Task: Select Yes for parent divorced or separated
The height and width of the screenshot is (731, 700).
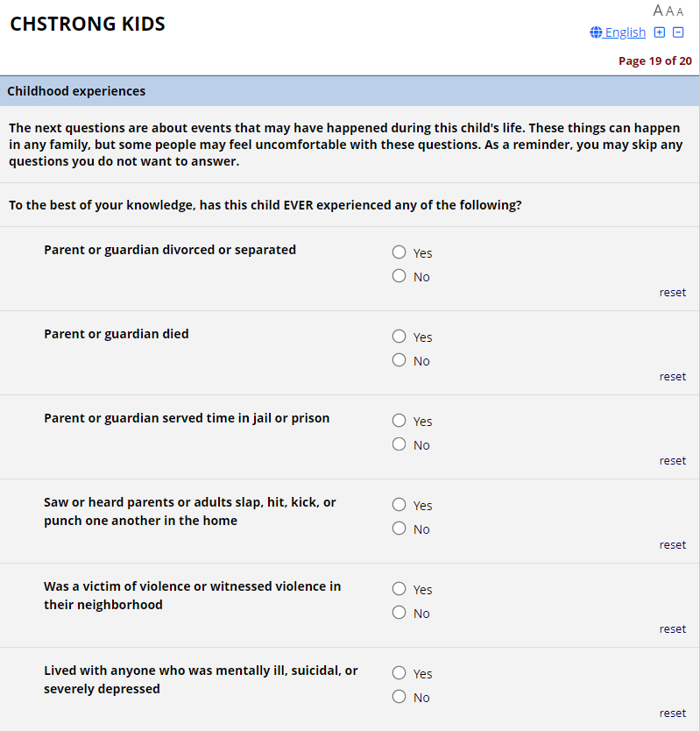Action: pyautogui.click(x=399, y=252)
